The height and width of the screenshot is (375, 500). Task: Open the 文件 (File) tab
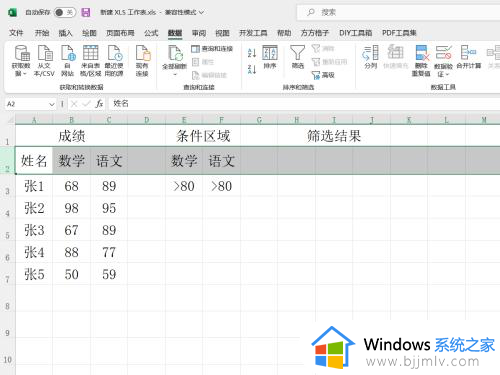(16, 33)
